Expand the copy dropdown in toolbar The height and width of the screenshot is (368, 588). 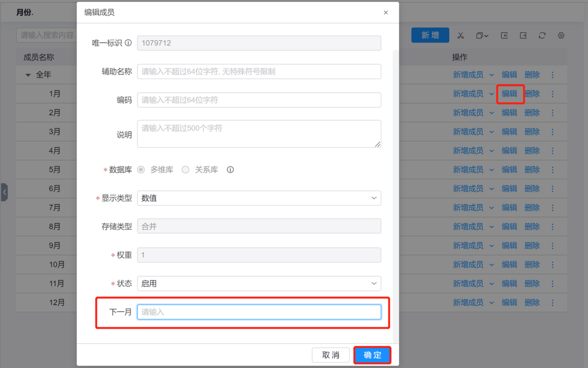coord(482,36)
